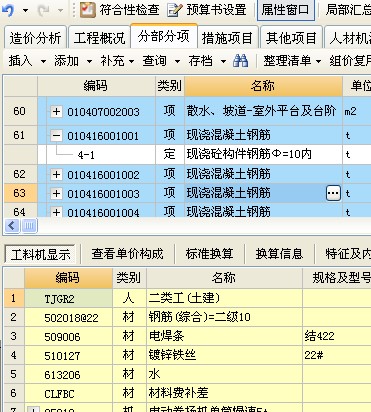Click the redo arrow icon

(44, 10)
